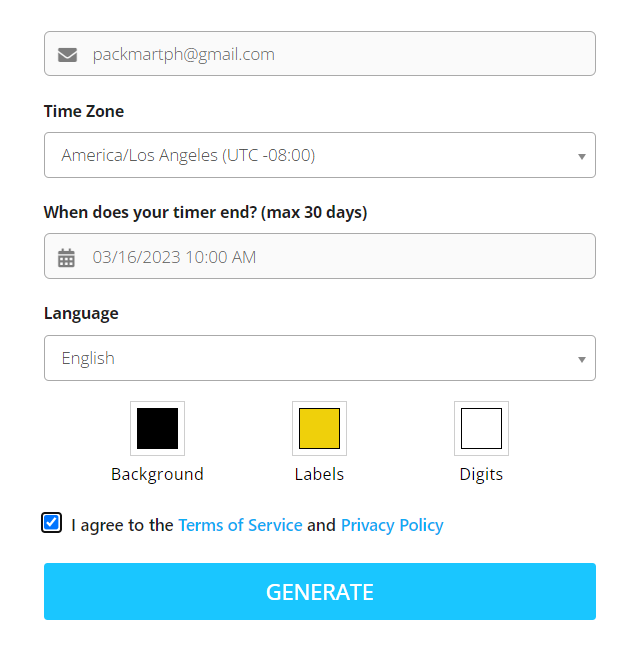Click the calendar icon in date field

pos(66,257)
